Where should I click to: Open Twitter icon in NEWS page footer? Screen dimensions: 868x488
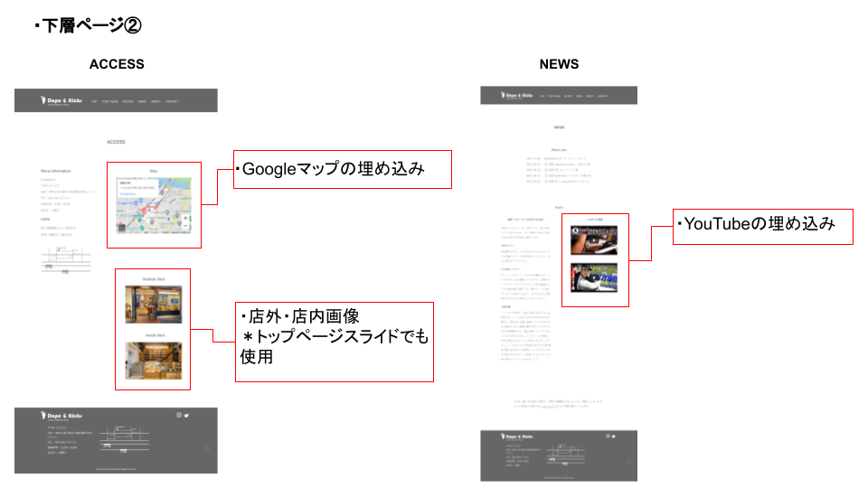(613, 436)
